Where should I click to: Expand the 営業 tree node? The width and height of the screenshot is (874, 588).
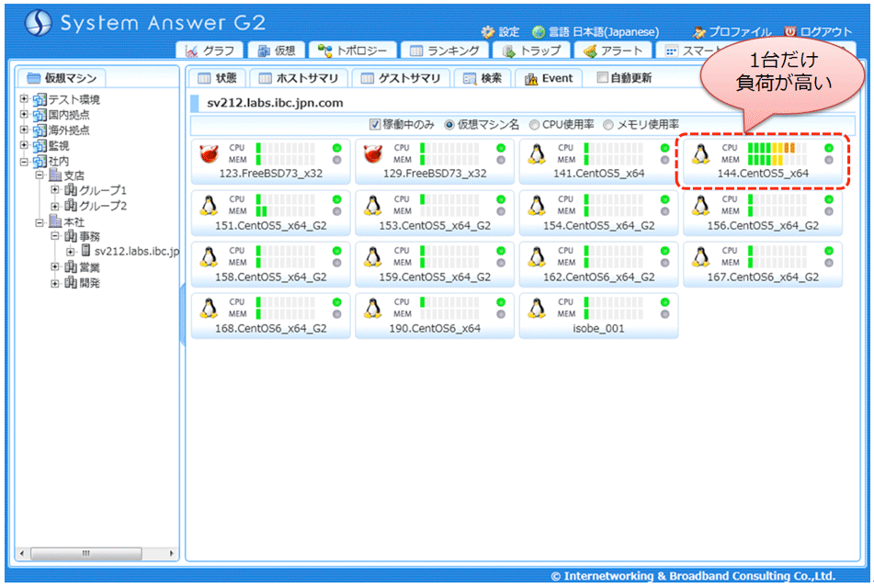tap(54, 266)
